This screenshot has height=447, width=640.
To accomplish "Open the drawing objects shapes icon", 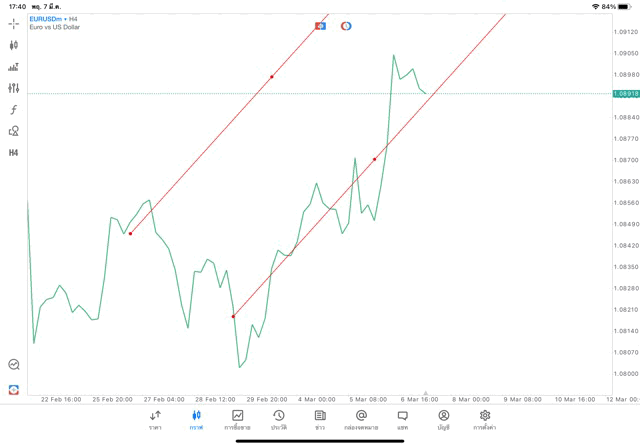I will 13,131.
